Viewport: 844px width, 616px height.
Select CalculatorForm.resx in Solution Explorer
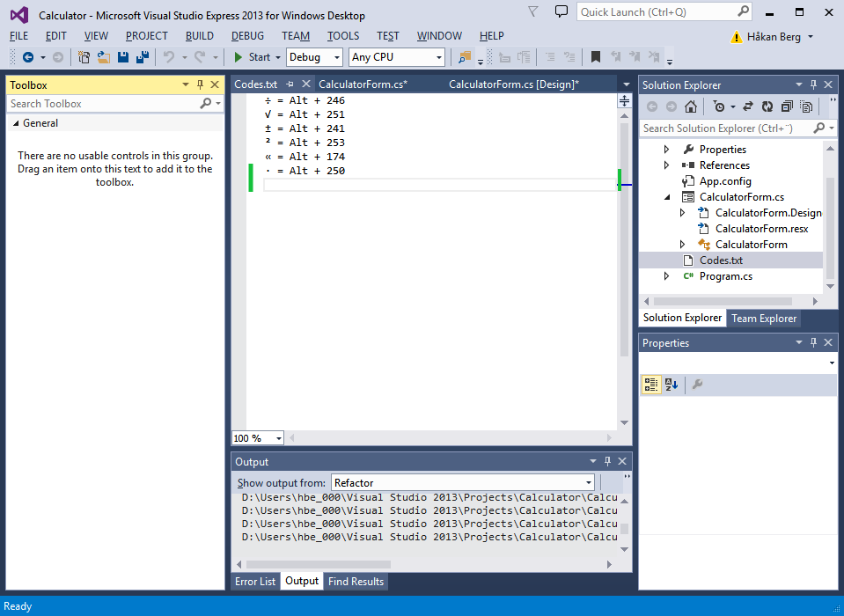point(761,229)
